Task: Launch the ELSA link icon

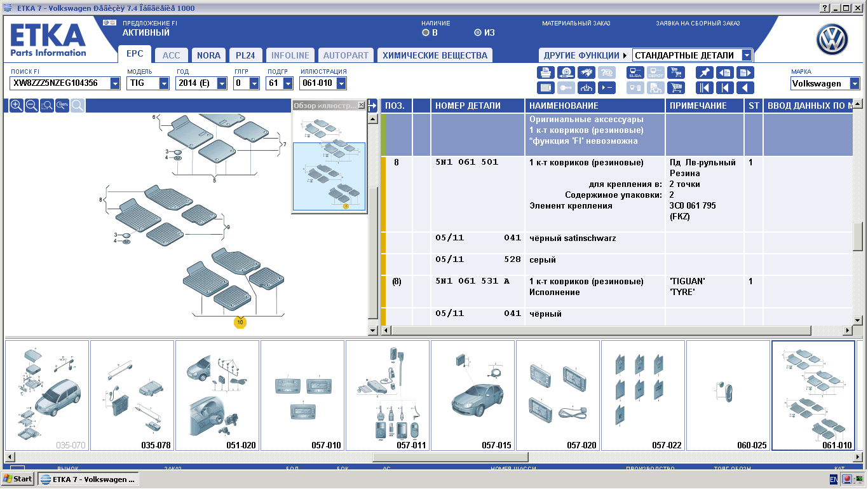Action: coord(635,72)
